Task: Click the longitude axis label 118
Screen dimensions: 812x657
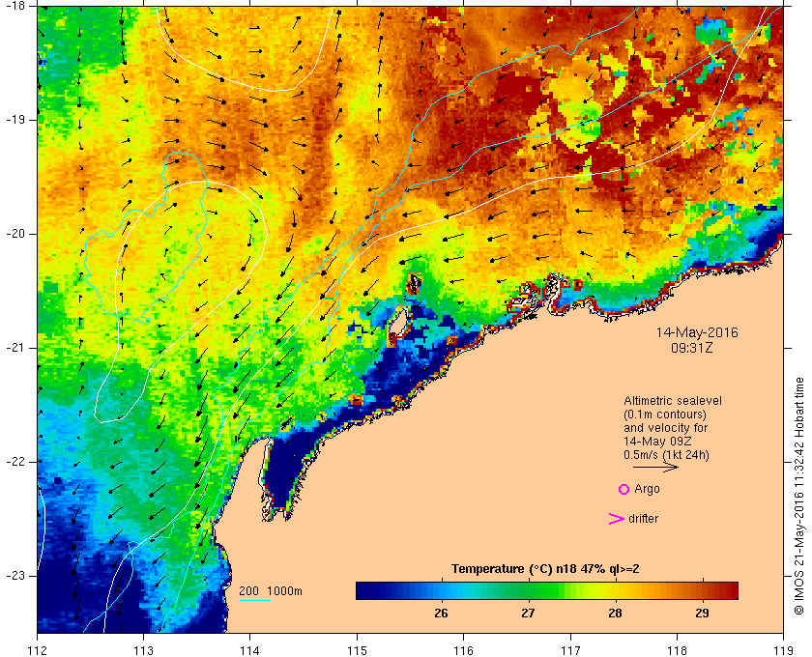Action: pyautogui.click(x=677, y=650)
